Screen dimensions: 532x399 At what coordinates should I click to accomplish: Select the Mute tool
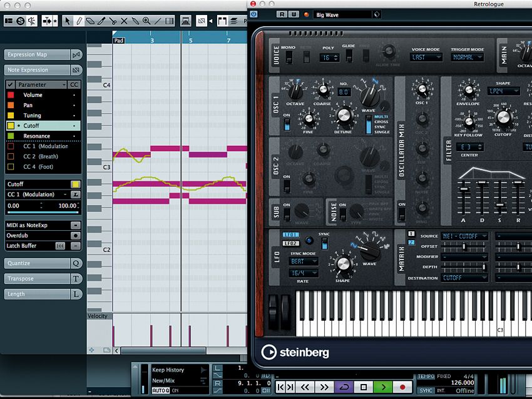coord(124,20)
